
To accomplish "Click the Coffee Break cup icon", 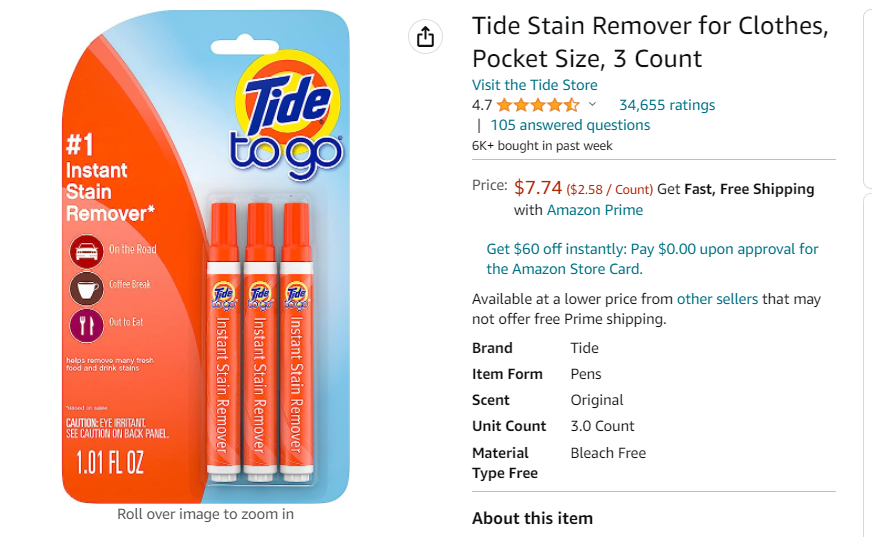I will (x=87, y=286).
